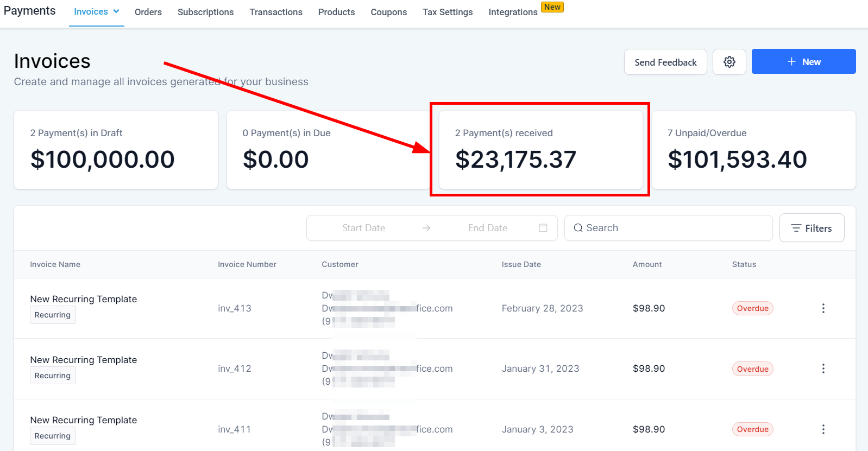Image resolution: width=868 pixels, height=451 pixels.
Task: Click the magnifier icon in search box
Action: 578,228
